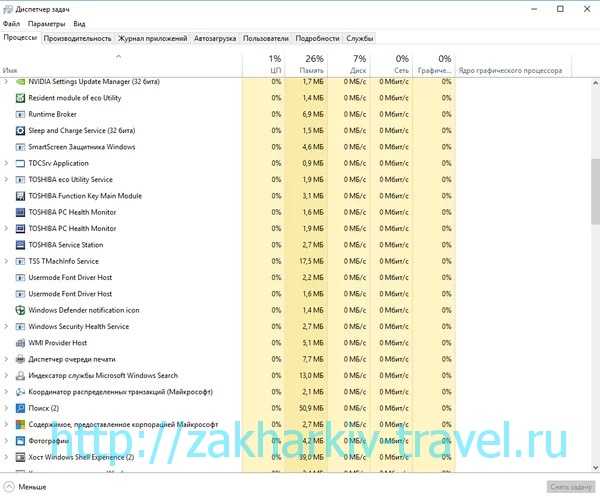Click the Windows Defender notification icon shield
Viewport: 600px width, 501px height.
[x=20, y=310]
